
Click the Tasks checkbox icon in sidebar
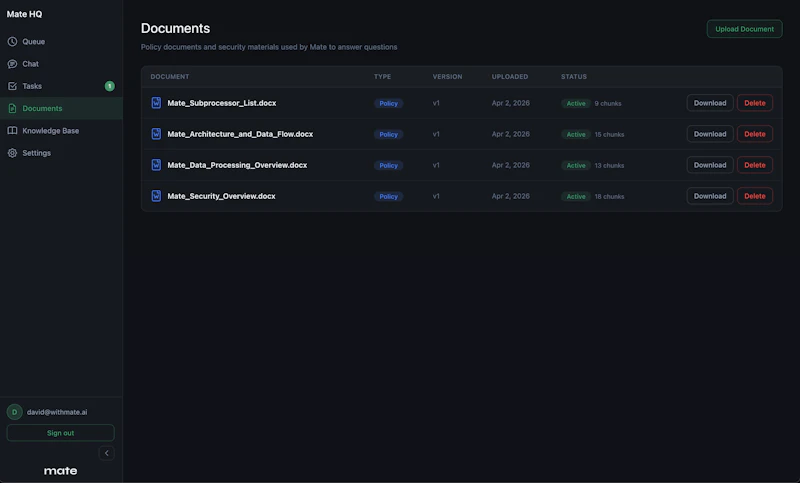point(12,86)
